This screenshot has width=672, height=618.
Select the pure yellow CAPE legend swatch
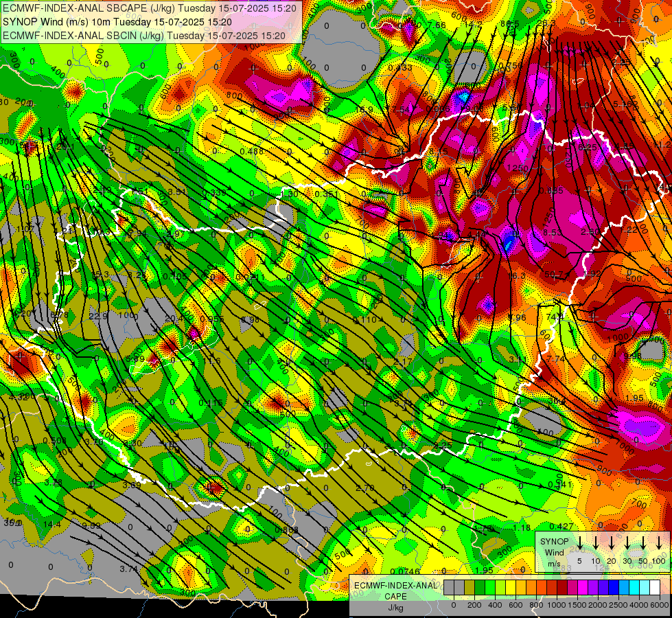tap(511, 587)
